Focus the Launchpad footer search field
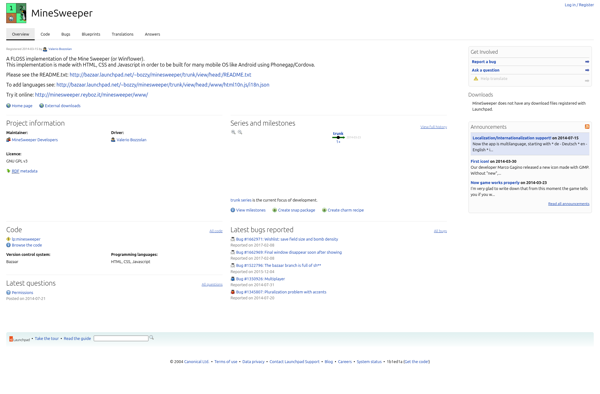 121,338
